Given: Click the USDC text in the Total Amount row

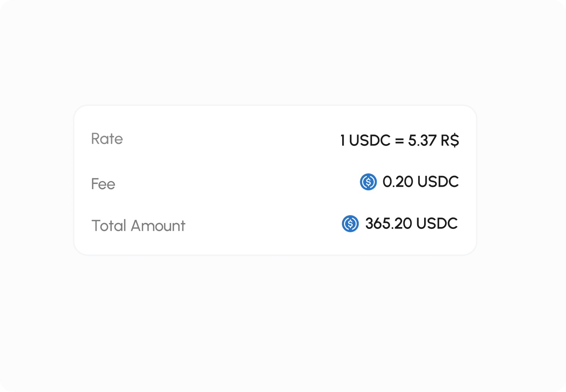Looking at the screenshot, I should click(437, 223).
